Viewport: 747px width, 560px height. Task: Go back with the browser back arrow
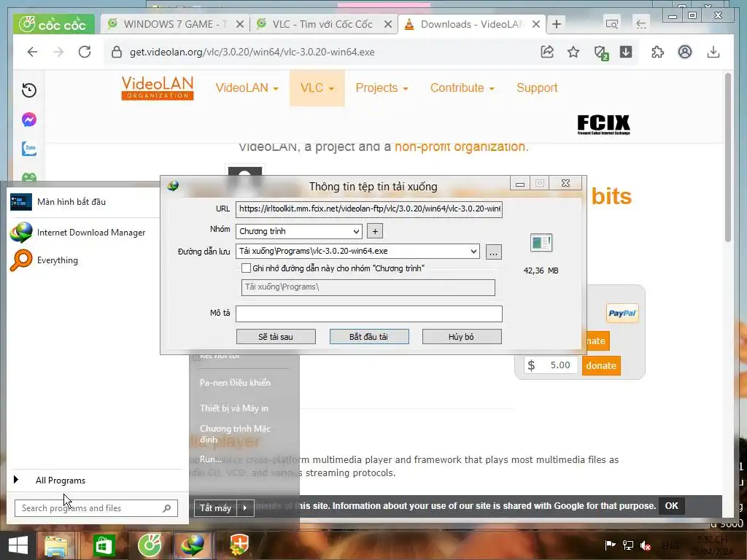[32, 52]
